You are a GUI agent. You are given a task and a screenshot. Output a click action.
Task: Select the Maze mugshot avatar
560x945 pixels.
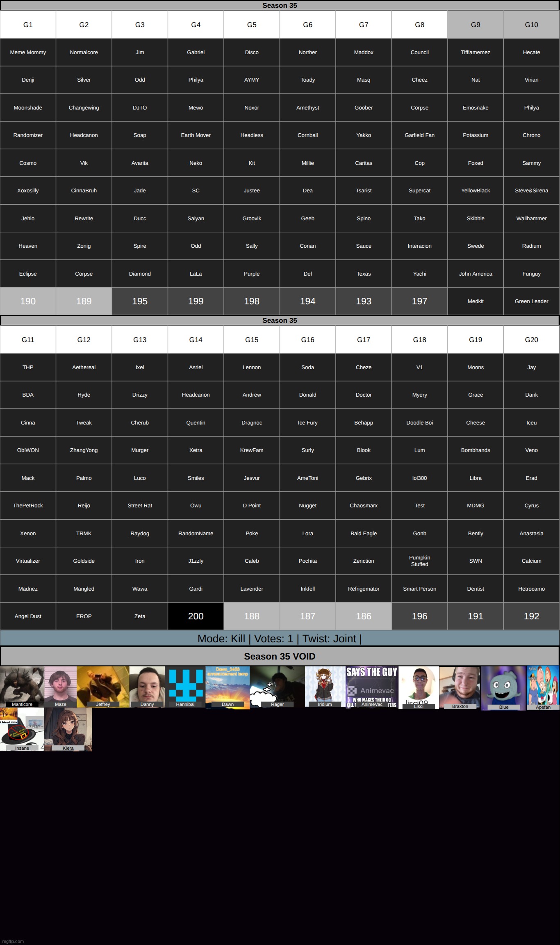[x=60, y=686]
